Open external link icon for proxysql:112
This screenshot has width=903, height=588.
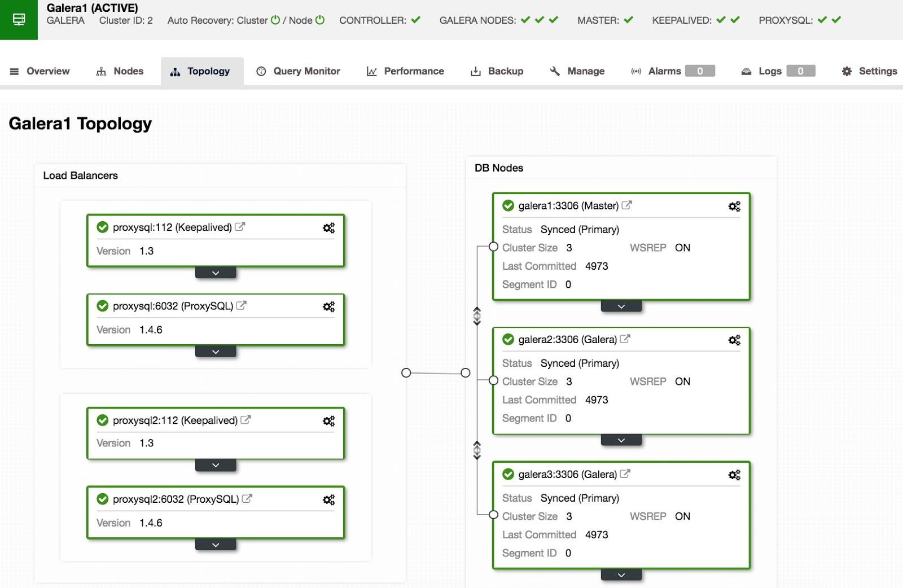click(x=240, y=227)
